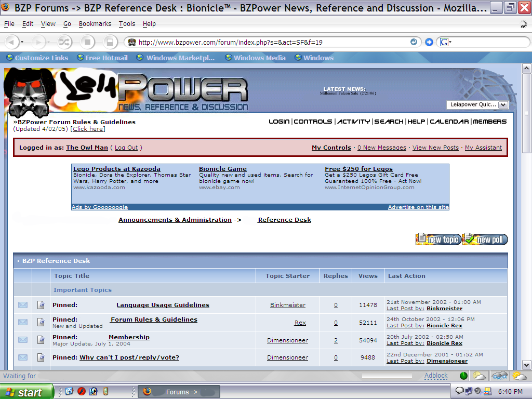
Task: Click the Adblock status bar link
Action: coord(436,376)
